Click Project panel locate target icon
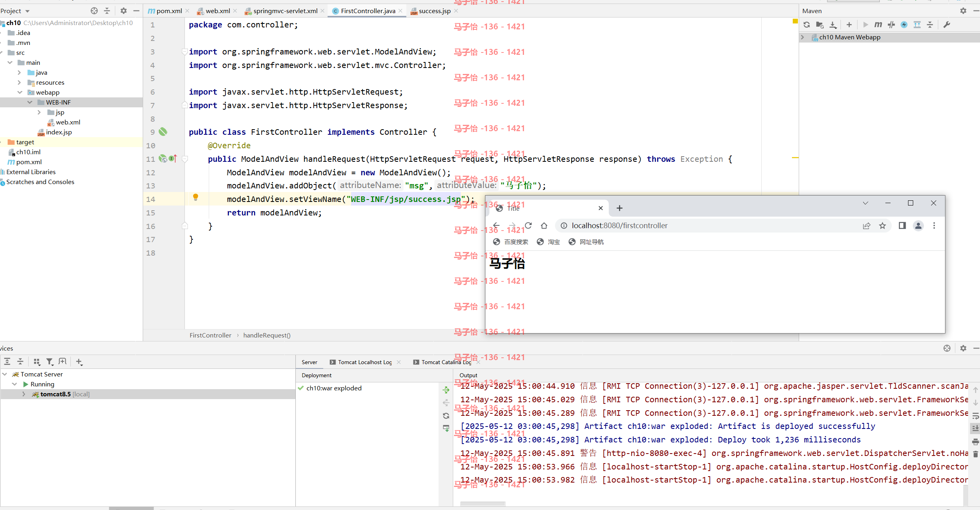The width and height of the screenshot is (980, 510). (x=94, y=11)
